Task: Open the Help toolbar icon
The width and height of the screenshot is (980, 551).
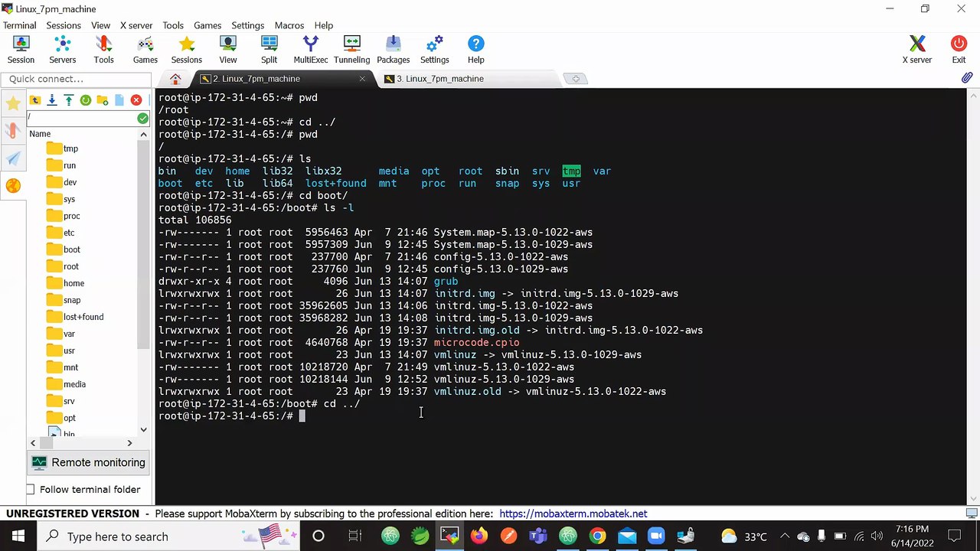Action: tap(476, 50)
